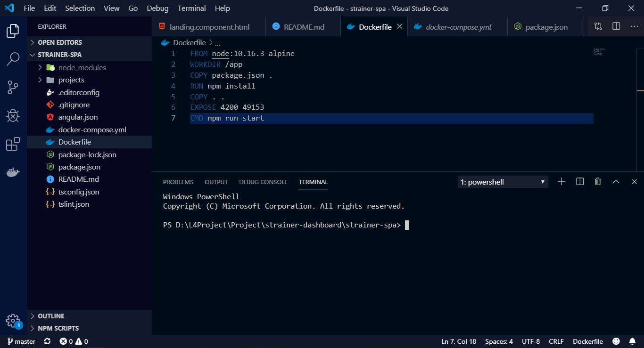The height and width of the screenshot is (348, 644).
Task: Expand the OUTLINE section
Action: coord(89,316)
